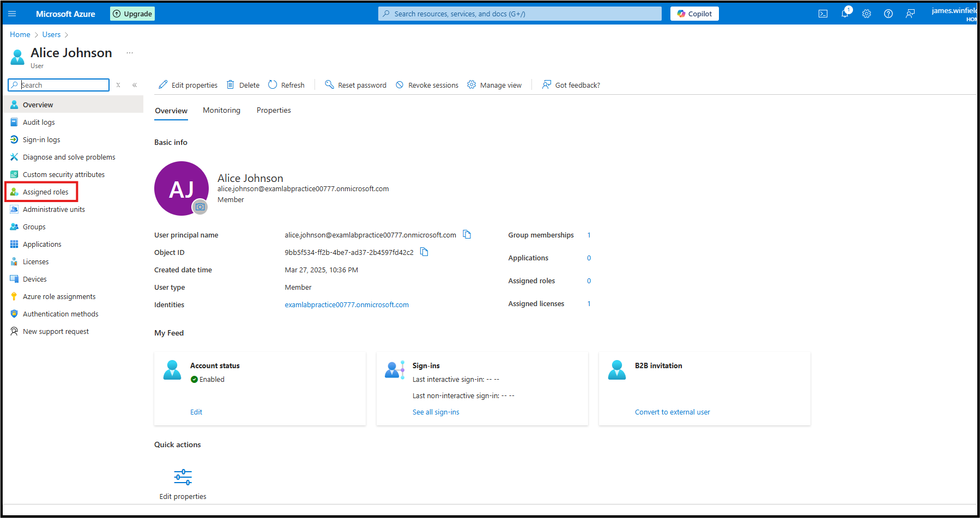Open portal settings gear
Viewport: 980px width, 518px height.
(867, 14)
